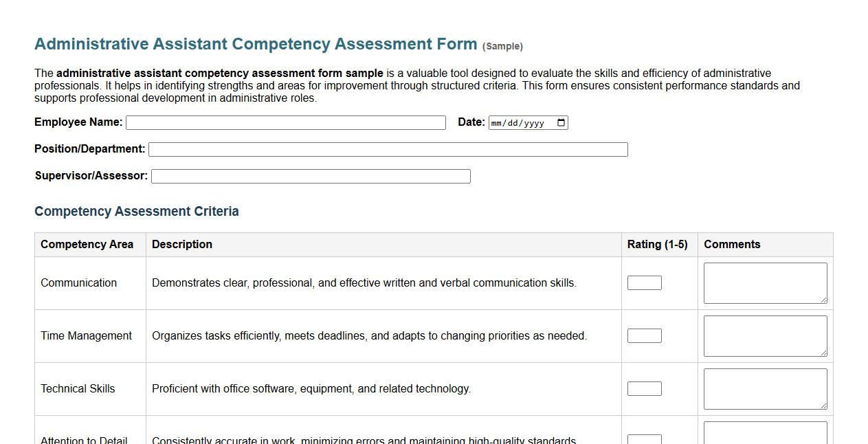Click the Communication comments textarea
The width and height of the screenshot is (868, 444).
coord(764,282)
